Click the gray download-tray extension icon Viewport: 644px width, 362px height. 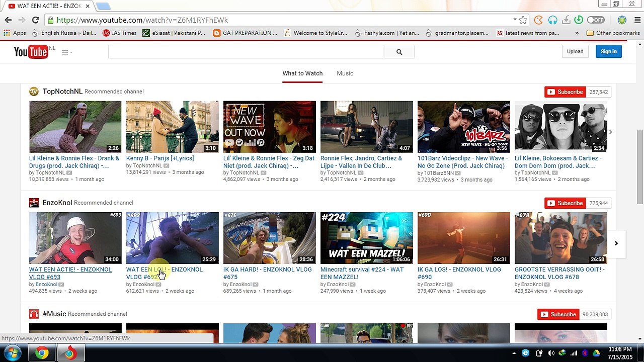tap(566, 20)
